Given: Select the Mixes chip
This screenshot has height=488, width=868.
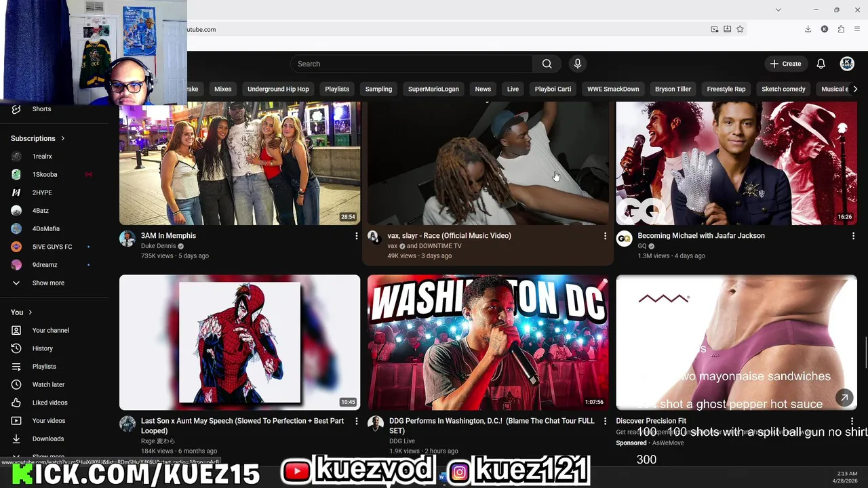Looking at the screenshot, I should coord(223,89).
